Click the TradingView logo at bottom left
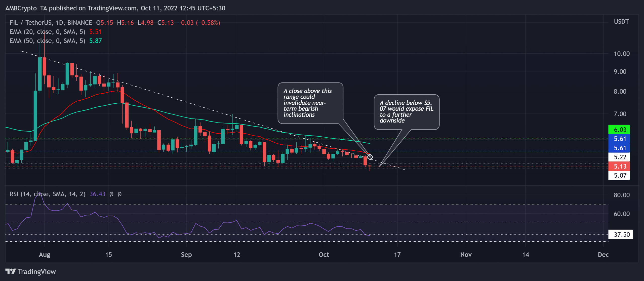The width and height of the screenshot is (644, 281). (30, 272)
